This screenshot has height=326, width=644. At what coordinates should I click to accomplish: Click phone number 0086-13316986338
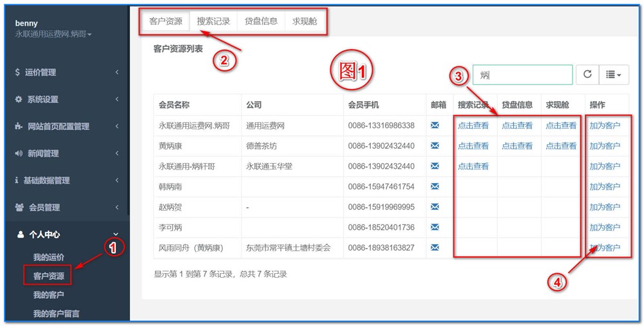pos(381,126)
